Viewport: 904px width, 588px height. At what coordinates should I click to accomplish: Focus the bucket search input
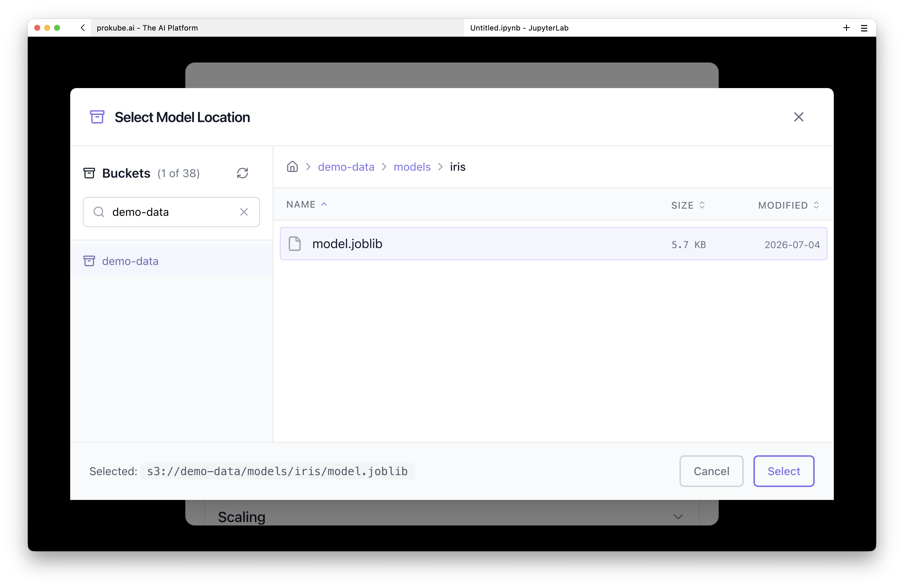point(171,212)
